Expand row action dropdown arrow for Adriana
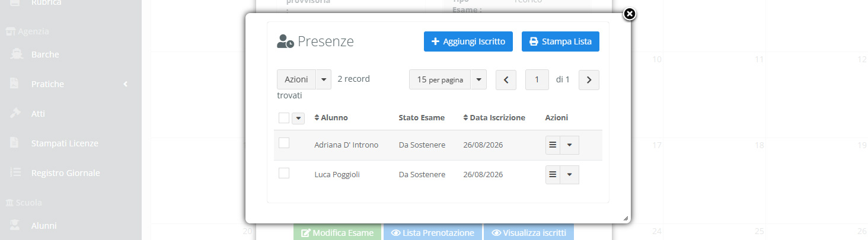Screen dimensions: 868x240 point(570,145)
